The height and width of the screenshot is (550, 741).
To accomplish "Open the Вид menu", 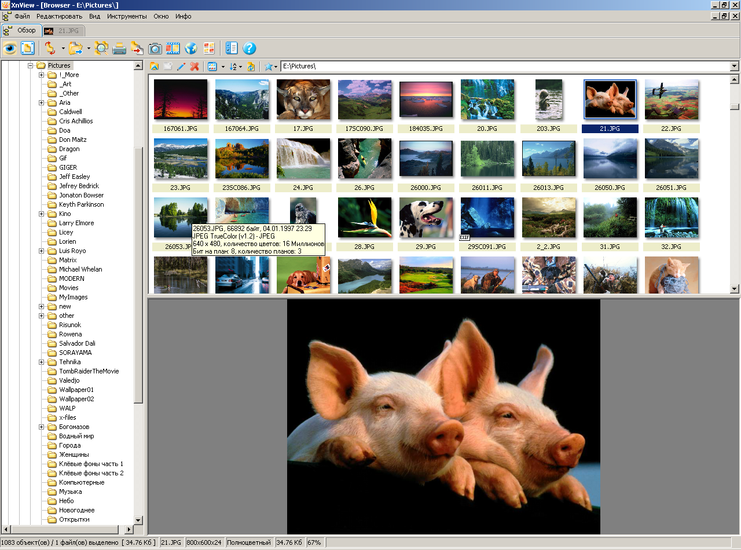I will pyautogui.click(x=95, y=16).
